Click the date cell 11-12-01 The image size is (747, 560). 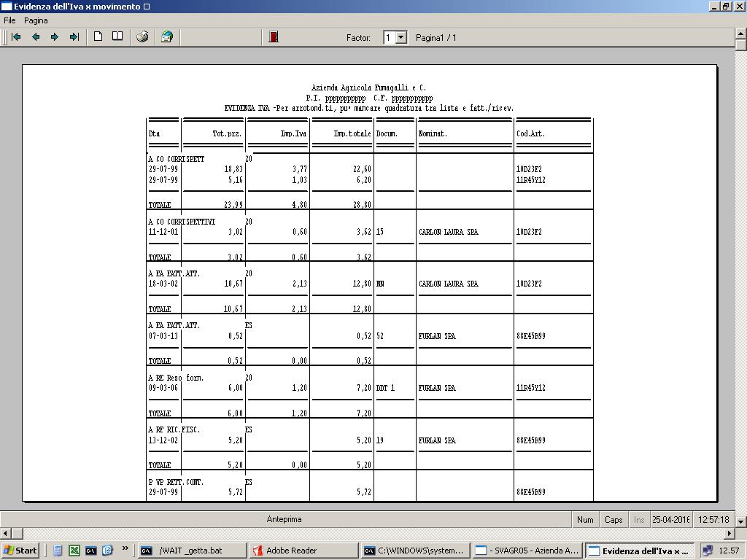163,232
